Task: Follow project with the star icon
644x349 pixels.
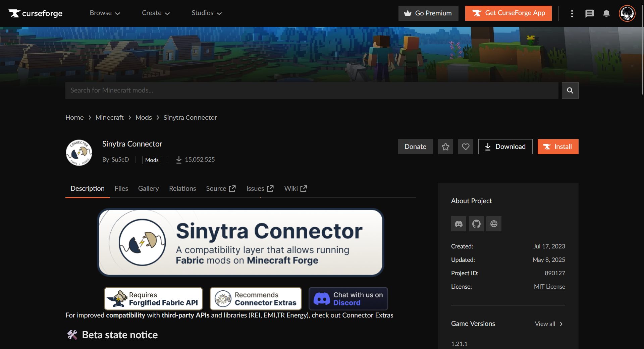Action: (445, 147)
